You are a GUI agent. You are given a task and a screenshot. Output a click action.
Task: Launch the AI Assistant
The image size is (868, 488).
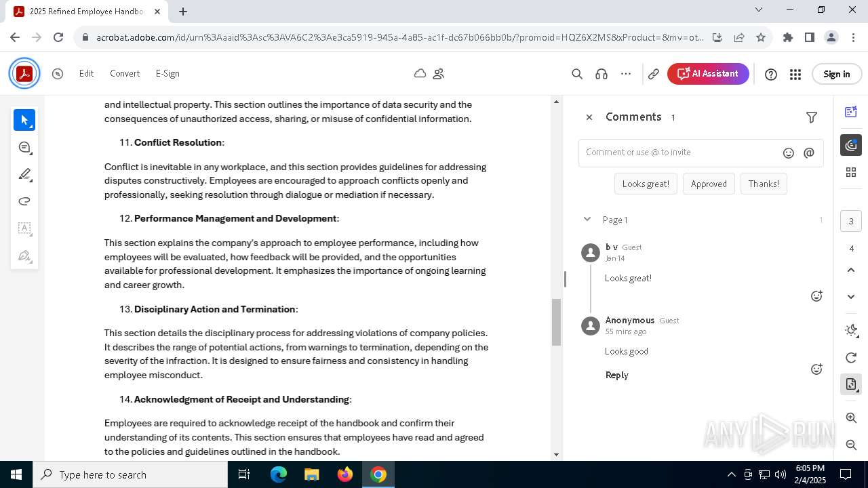pos(708,74)
